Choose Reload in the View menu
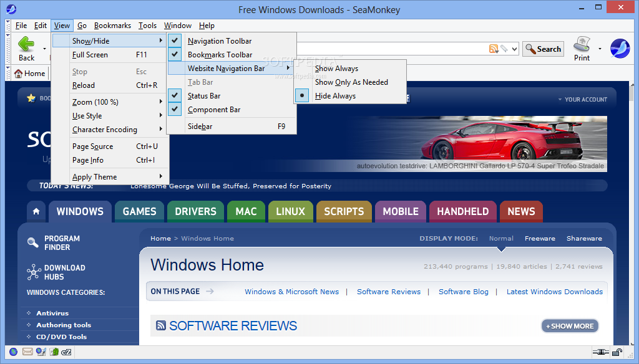 coord(109,85)
